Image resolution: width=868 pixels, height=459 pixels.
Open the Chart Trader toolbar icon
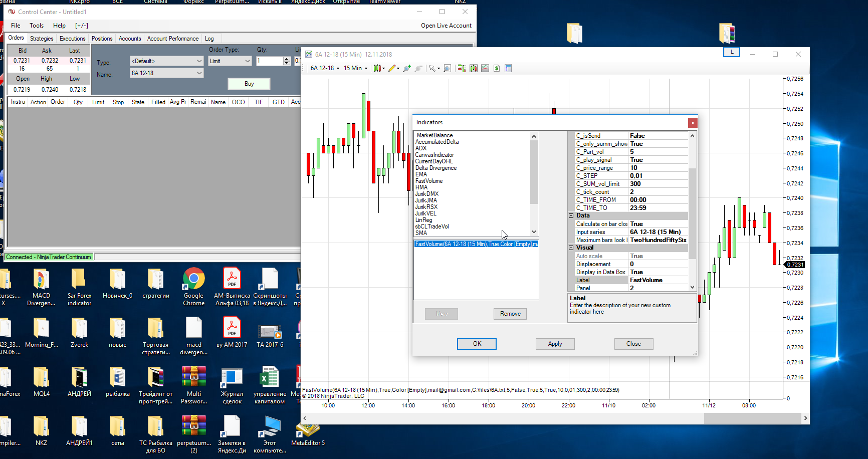point(462,68)
